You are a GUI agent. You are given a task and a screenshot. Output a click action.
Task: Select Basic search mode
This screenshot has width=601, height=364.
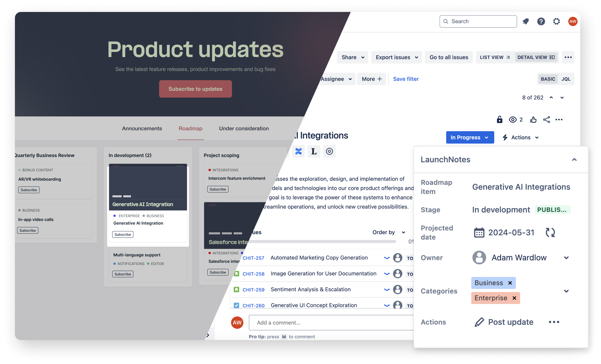point(548,79)
